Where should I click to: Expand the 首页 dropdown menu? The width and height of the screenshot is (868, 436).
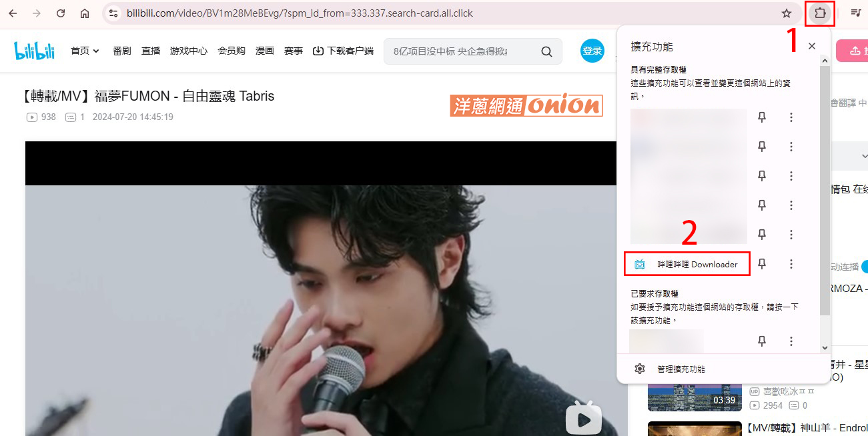(x=85, y=51)
